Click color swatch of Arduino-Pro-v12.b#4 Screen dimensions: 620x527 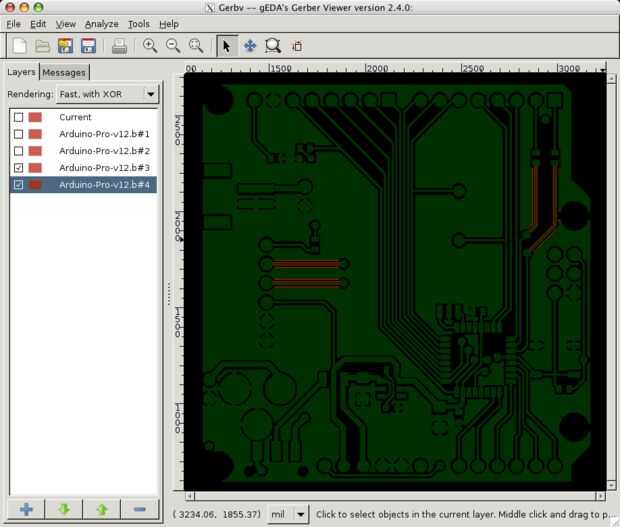35,185
